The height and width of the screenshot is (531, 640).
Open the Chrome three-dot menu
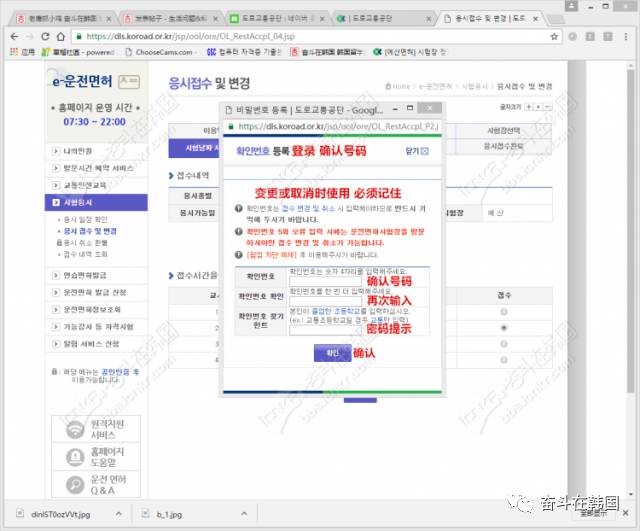(625, 37)
